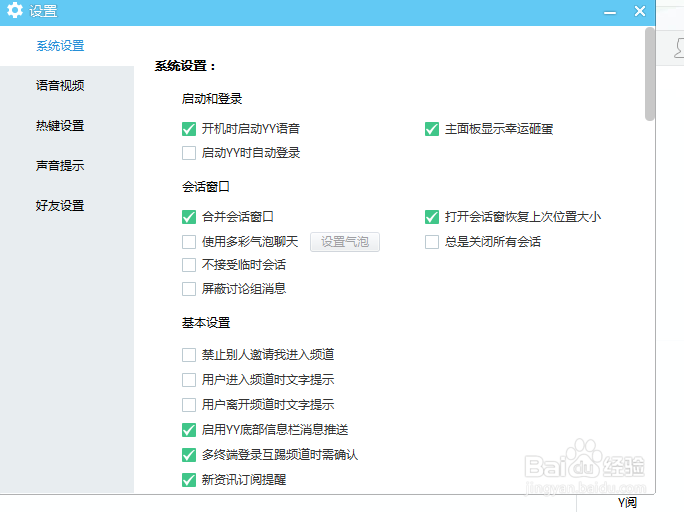The width and height of the screenshot is (684, 512).
Task: Enable 用户离开频道时文字提示 checkbox
Action: (189, 405)
